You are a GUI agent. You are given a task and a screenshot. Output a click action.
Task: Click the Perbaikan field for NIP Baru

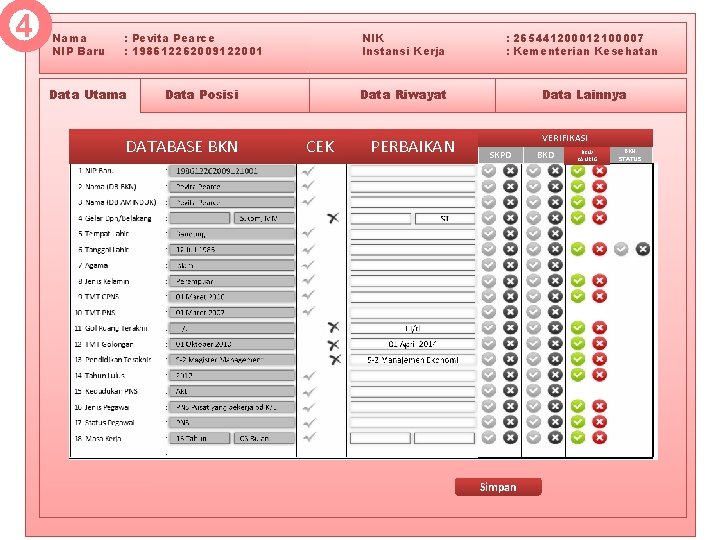[x=412, y=171]
